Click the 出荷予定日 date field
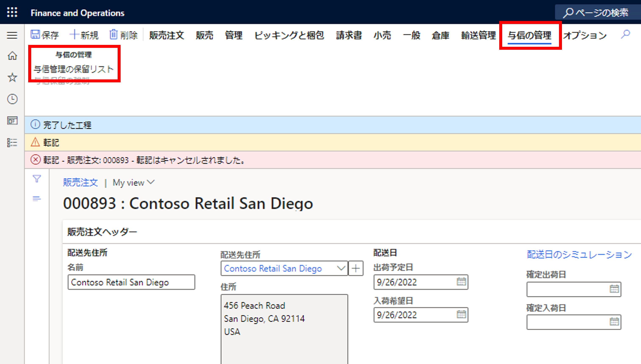Viewport: 641px width, 364px height. [x=421, y=282]
